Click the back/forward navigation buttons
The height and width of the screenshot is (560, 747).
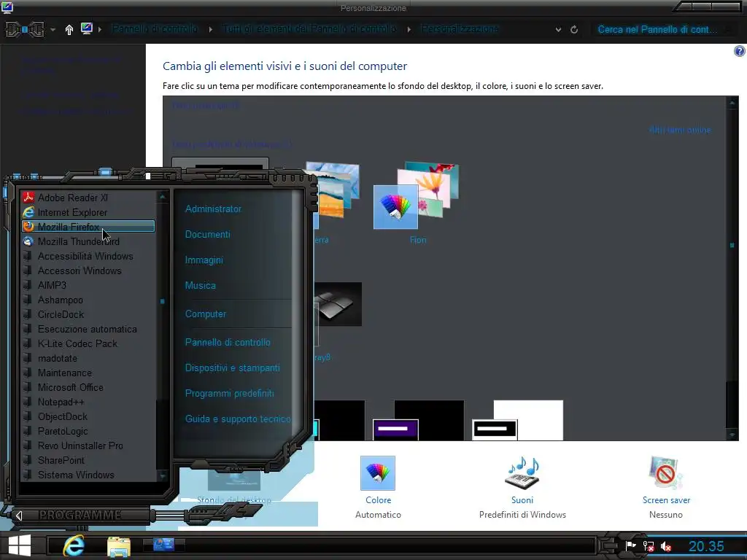click(25, 29)
